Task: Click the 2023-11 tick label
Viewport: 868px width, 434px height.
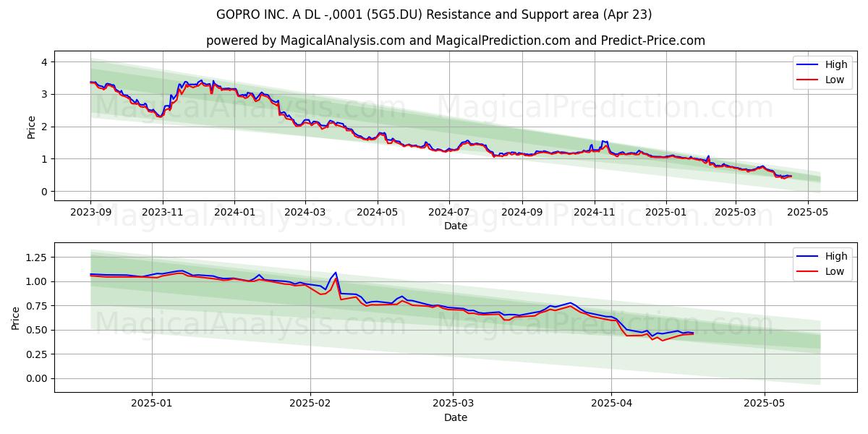Action: 163,212
